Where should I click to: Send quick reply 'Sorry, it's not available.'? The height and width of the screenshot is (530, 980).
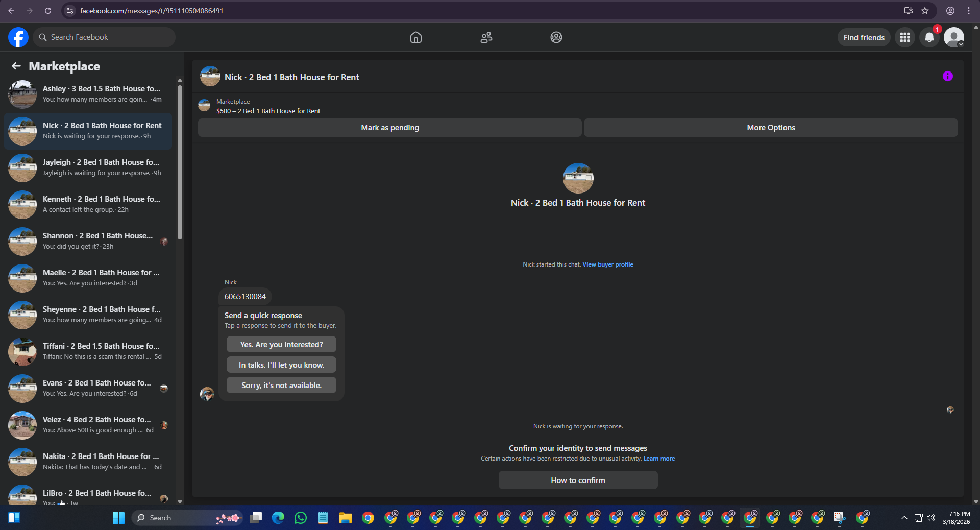pos(281,385)
